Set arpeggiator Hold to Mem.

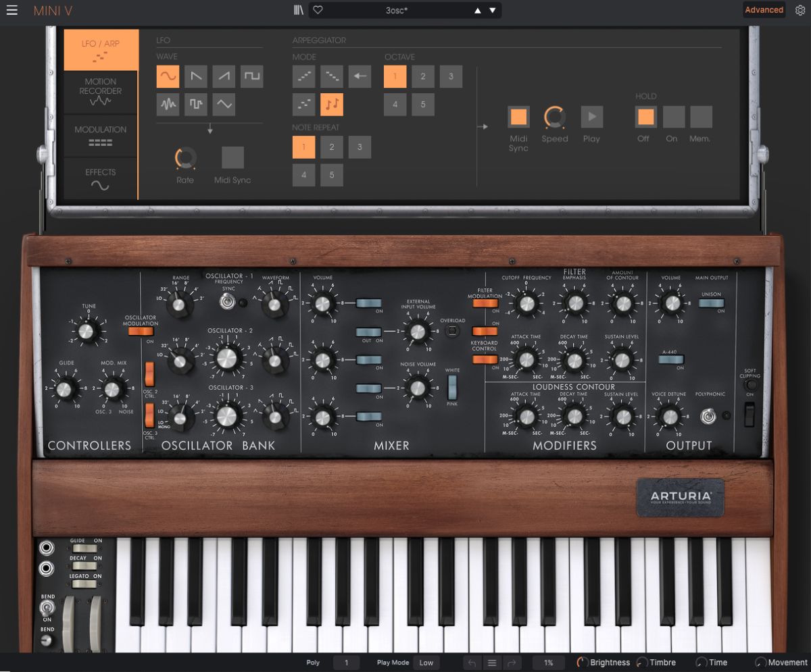click(701, 117)
